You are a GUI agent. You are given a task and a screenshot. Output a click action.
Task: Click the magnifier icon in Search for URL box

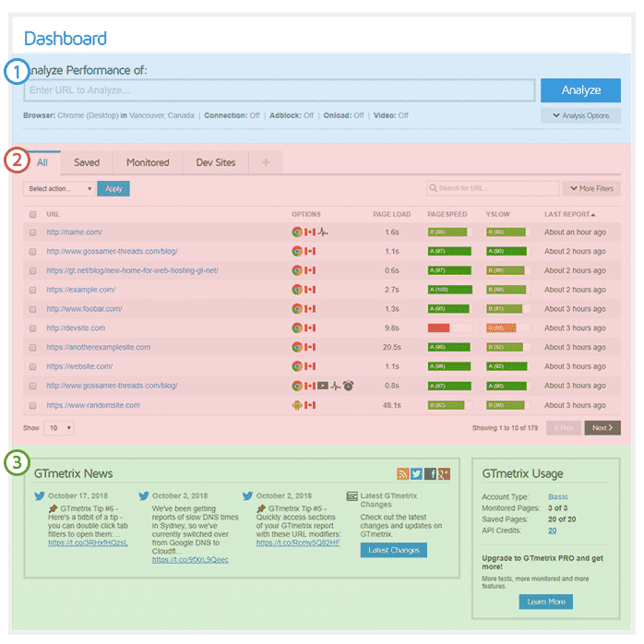(x=433, y=188)
